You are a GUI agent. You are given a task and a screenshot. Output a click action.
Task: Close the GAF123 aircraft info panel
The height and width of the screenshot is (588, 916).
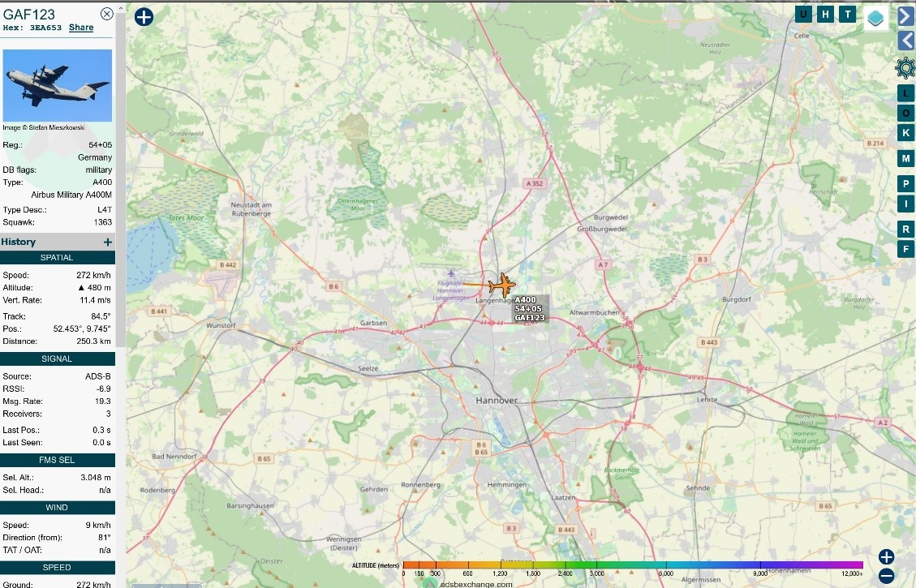pyautogui.click(x=107, y=14)
